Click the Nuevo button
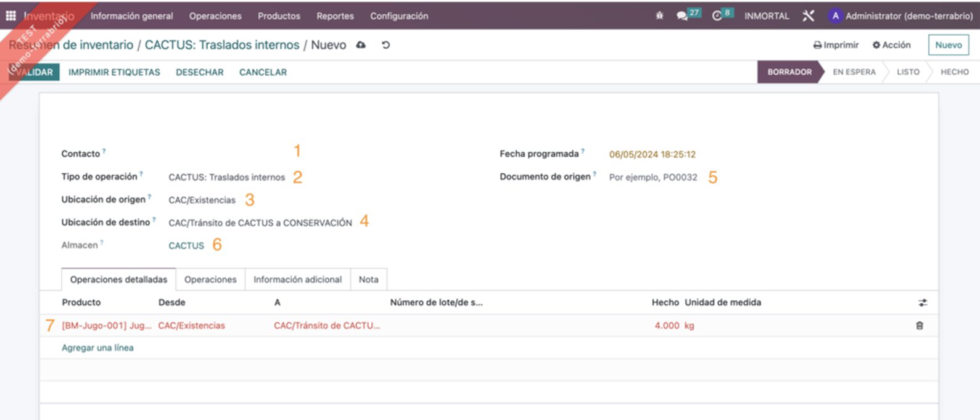The image size is (980, 420). (949, 45)
